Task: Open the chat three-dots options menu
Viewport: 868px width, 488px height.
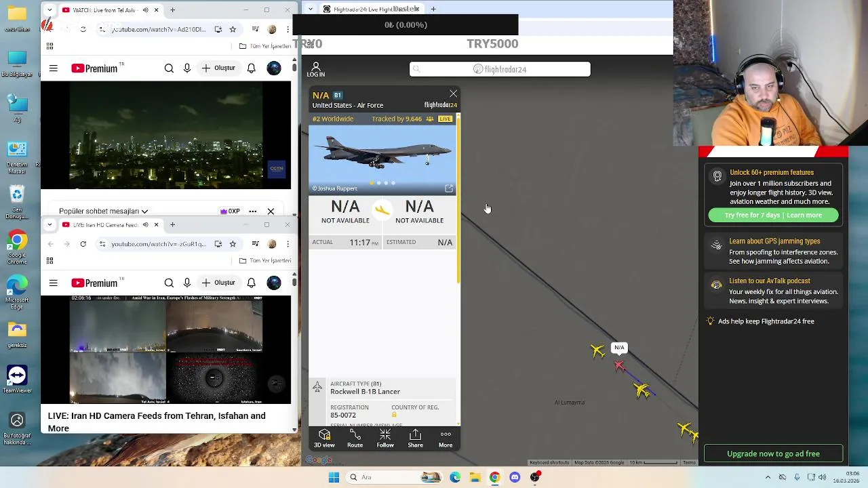Action: click(x=252, y=211)
